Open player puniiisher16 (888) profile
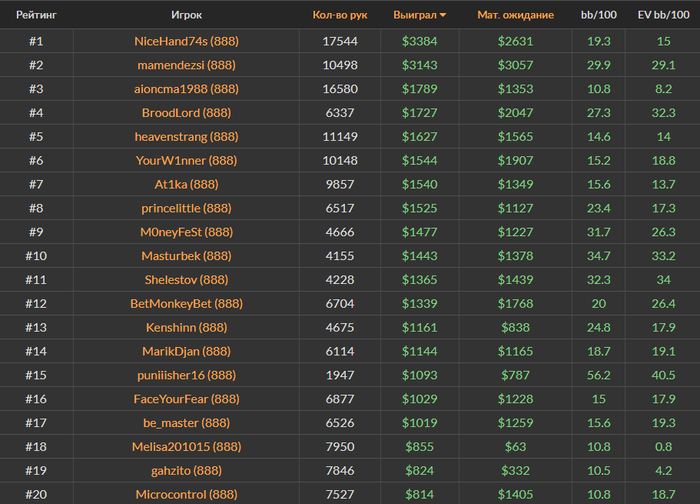This screenshot has width=700, height=504. click(x=187, y=375)
